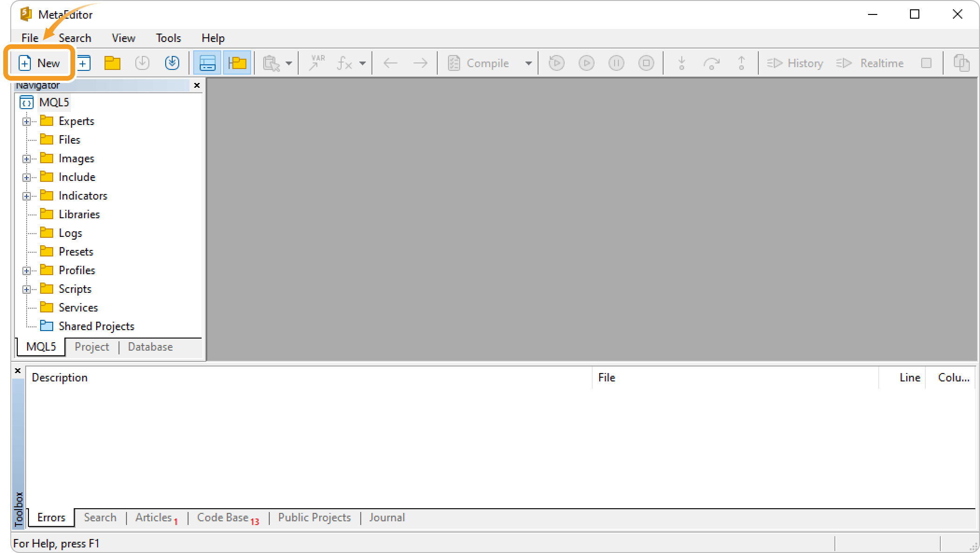
Task: Open file using the yellow folder icon
Action: [x=112, y=63]
